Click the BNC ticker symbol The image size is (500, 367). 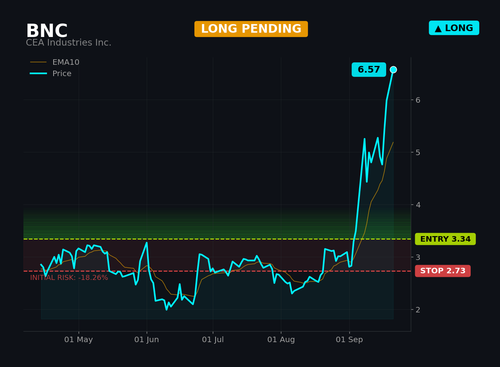(x=47, y=31)
